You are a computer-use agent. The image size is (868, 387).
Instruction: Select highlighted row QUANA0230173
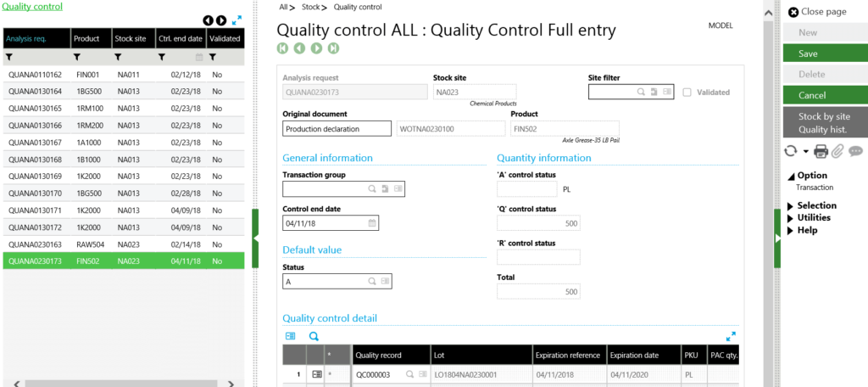click(x=124, y=261)
